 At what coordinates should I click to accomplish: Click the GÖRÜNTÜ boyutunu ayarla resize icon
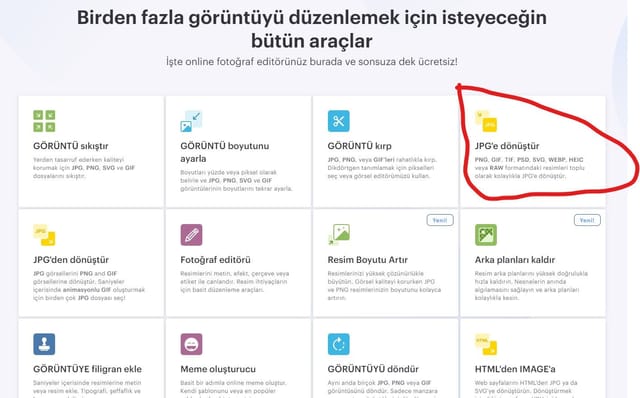coord(191,121)
